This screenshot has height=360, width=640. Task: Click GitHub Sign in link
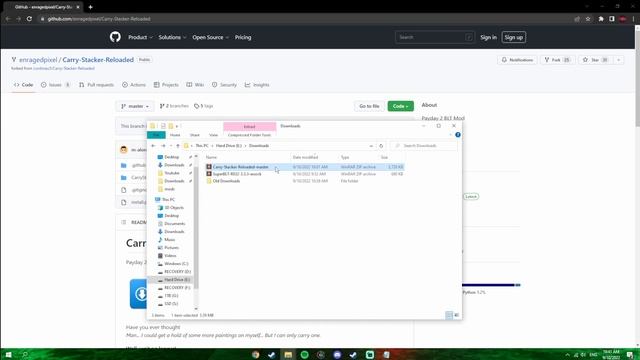coord(488,37)
